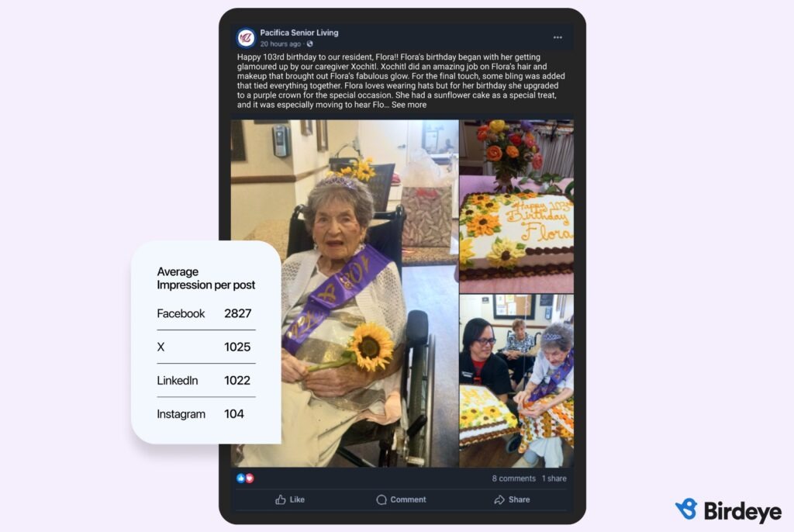Click the Share arrow icon
Screen dimensions: 794x532
click(499, 499)
